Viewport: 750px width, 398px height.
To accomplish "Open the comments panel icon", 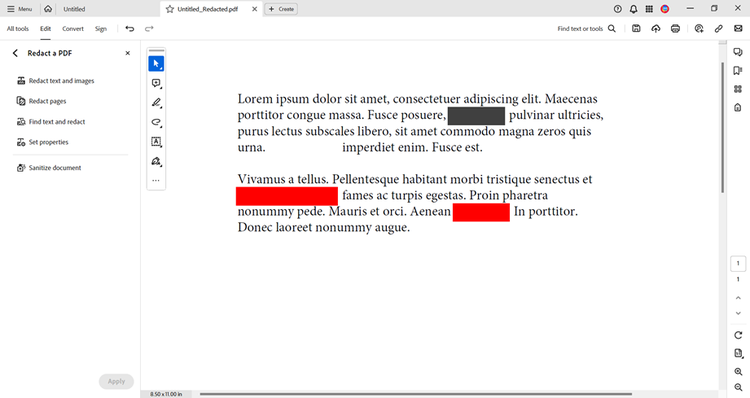I will (738, 52).
